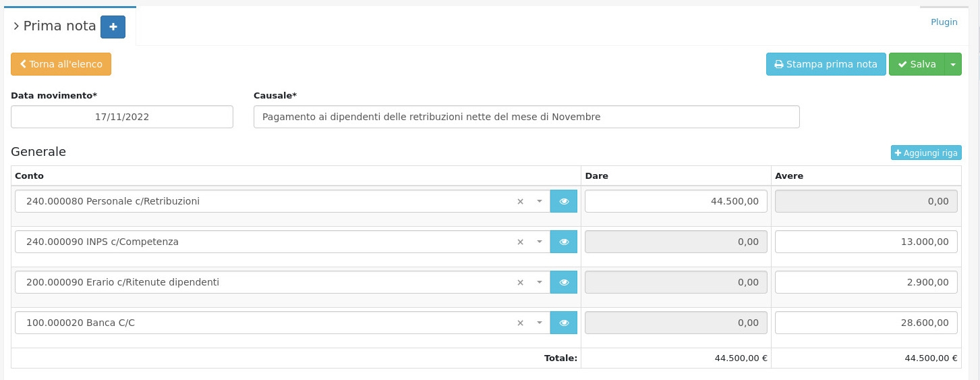Open the Salva button dropdown caret
Screen dimensions: 980x380
pos(952,64)
